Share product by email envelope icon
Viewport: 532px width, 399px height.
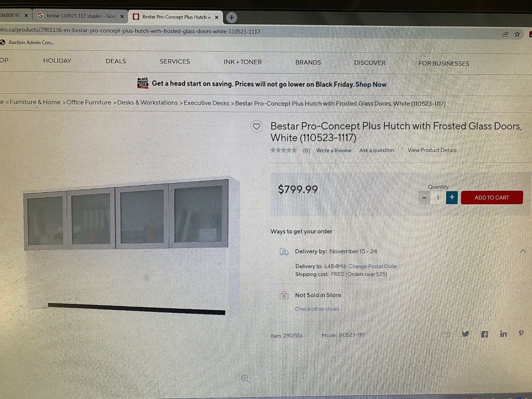point(446,334)
